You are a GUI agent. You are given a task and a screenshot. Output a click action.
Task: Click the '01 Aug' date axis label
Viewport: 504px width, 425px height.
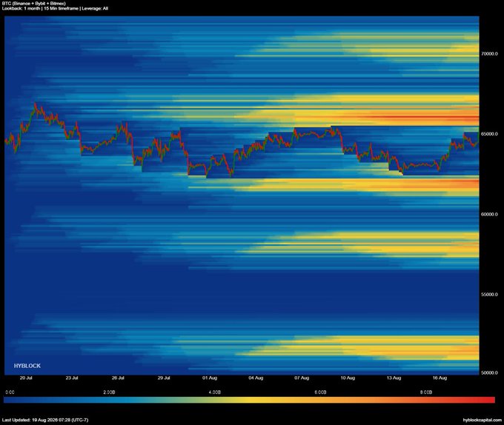(x=210, y=378)
